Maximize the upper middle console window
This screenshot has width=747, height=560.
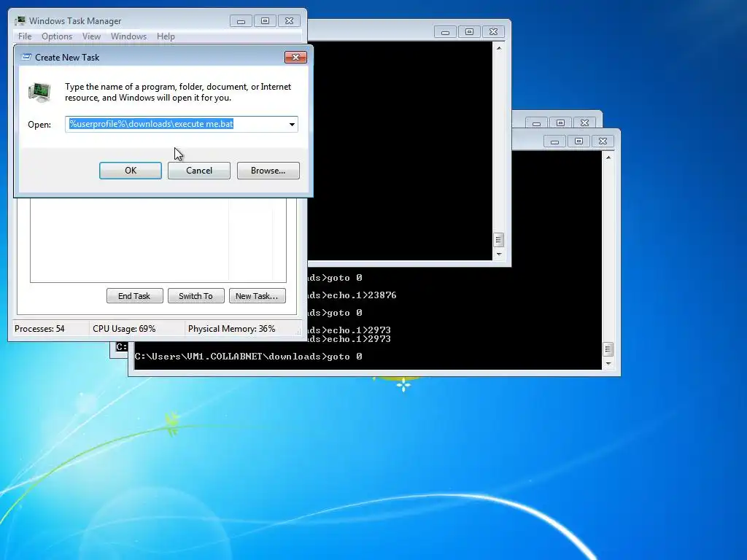coord(469,32)
